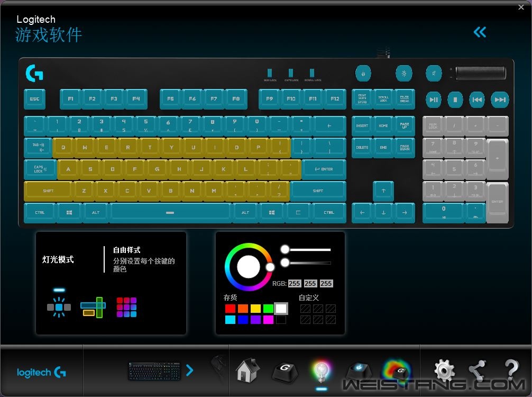
Task: Toggle the round game mode key left of the sun key
Action: click(x=363, y=74)
